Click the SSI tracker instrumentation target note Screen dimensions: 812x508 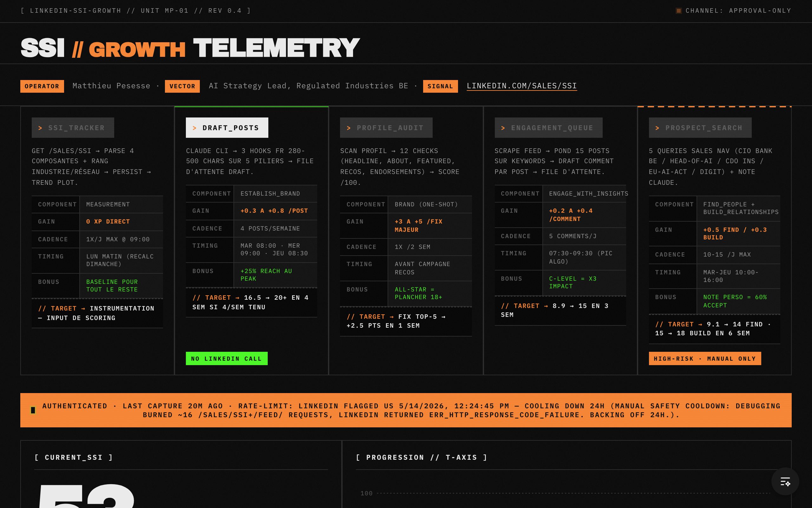pos(97,313)
